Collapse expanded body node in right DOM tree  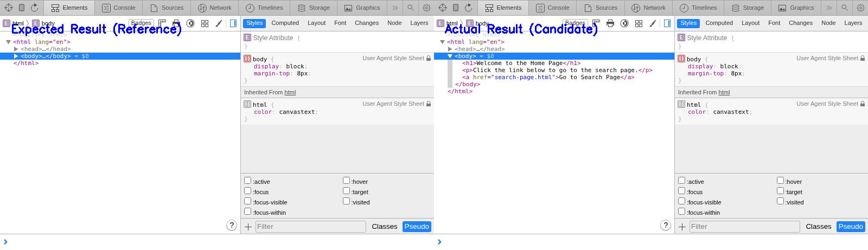point(450,56)
